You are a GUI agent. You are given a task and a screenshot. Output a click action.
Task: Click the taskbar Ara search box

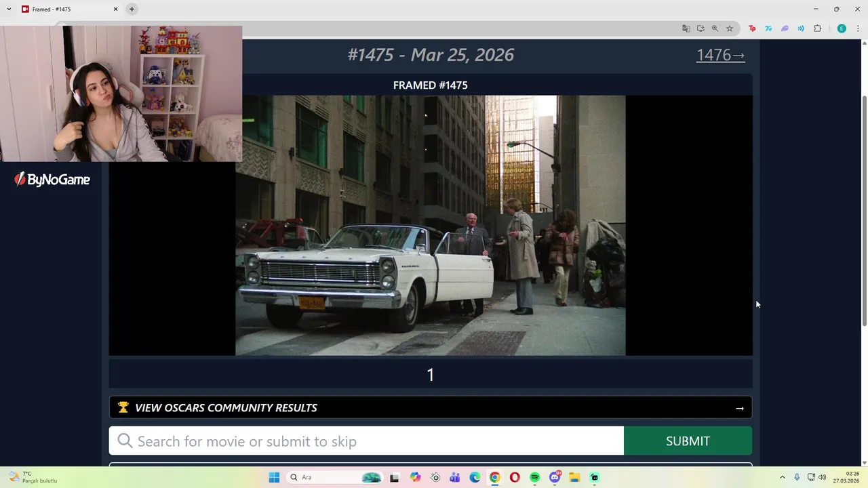(x=334, y=477)
